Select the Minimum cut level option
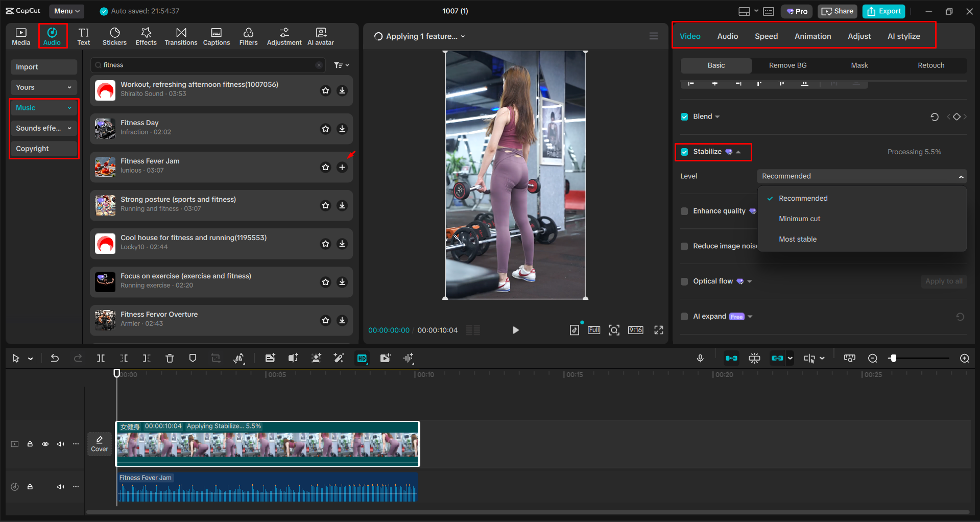The height and width of the screenshot is (522, 980). pyautogui.click(x=799, y=219)
